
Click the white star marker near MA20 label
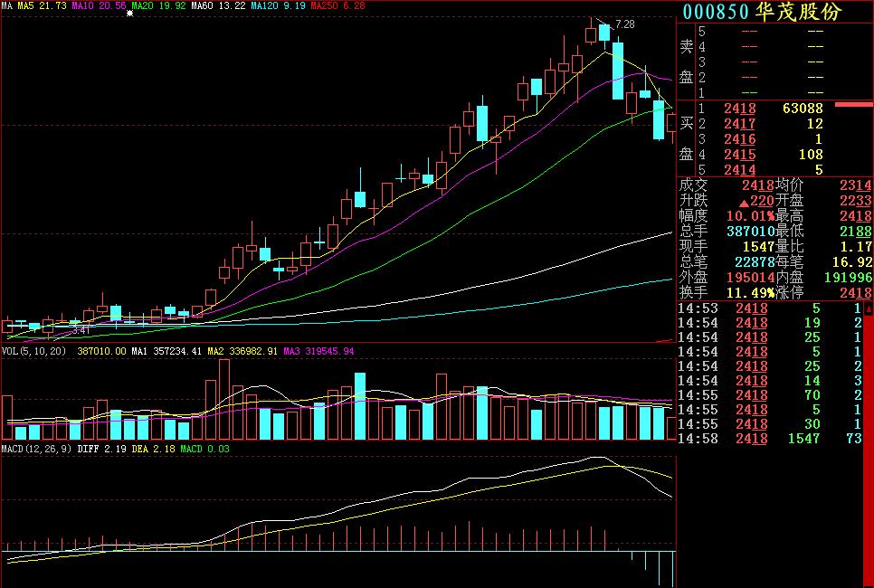(130, 13)
